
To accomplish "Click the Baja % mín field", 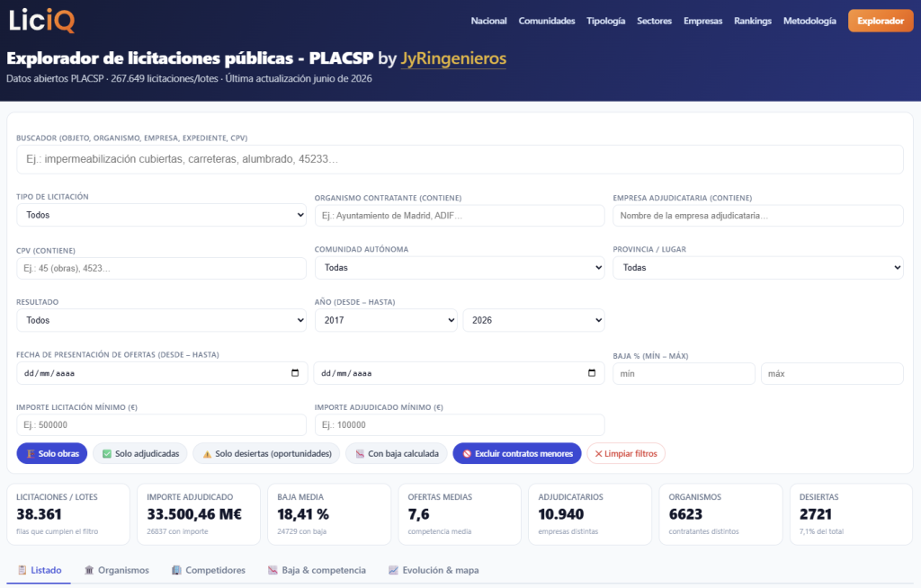I will click(684, 374).
